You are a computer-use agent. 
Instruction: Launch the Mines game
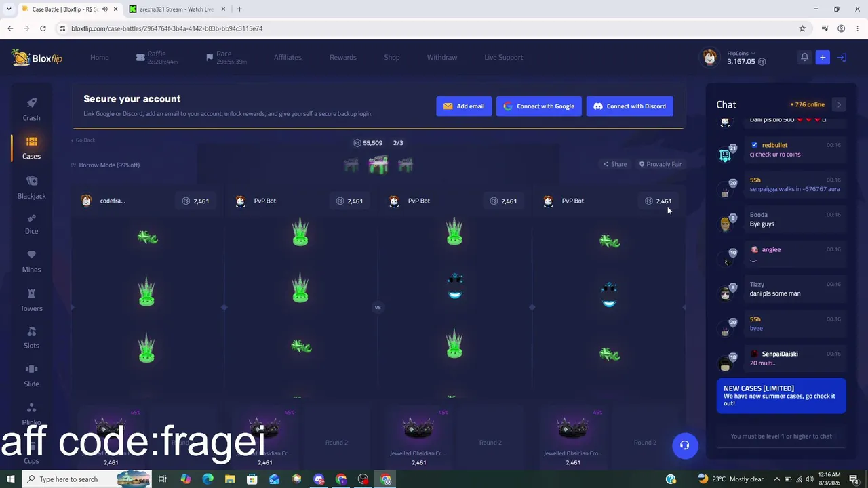click(31, 261)
